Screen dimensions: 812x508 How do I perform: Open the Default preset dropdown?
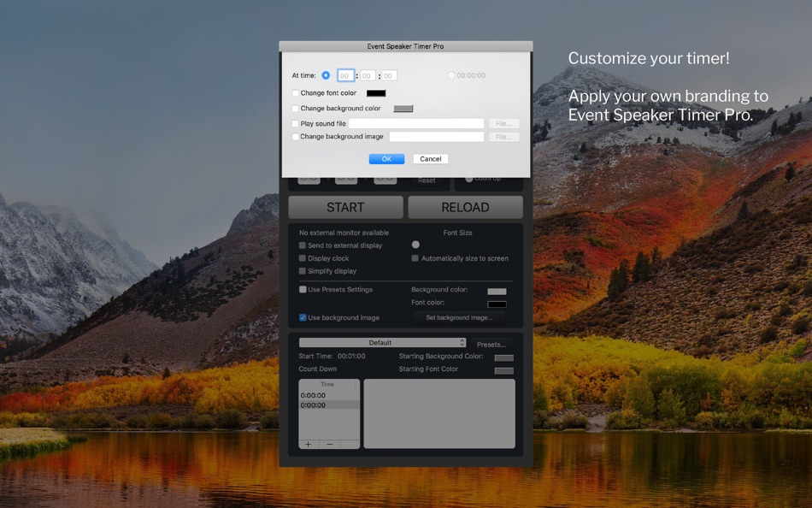(x=382, y=343)
